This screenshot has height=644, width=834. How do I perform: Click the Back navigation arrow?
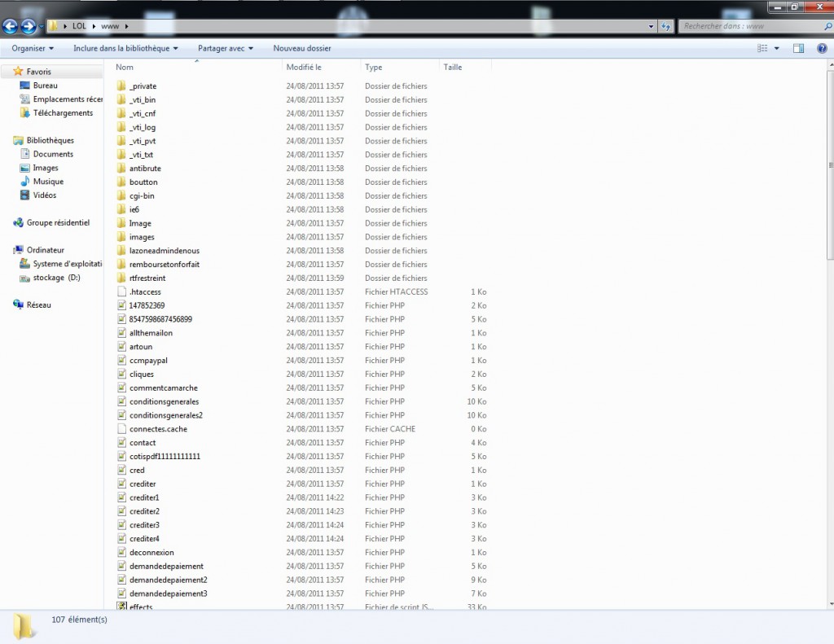(10, 25)
